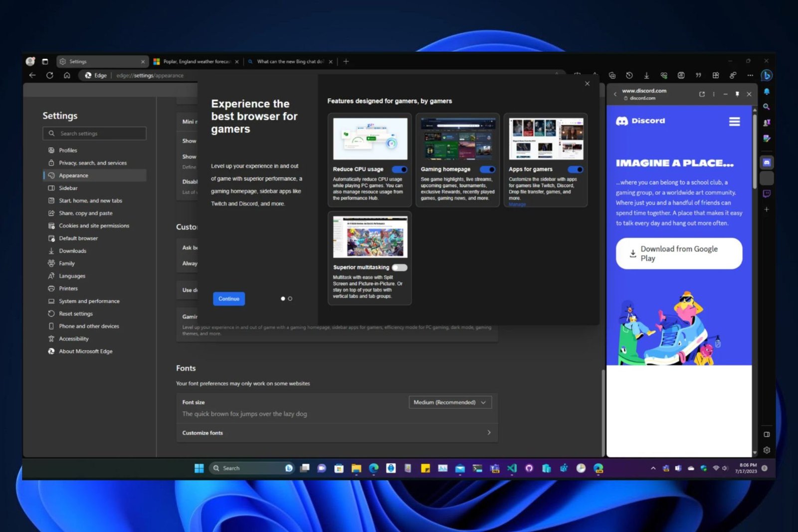
Task: Switch to Poplar, England weather forecast tab
Action: pyautogui.click(x=196, y=61)
